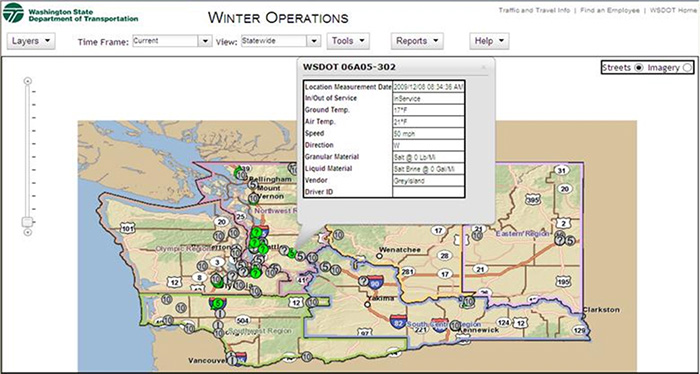This screenshot has width=700, height=374.
Task: Expand the View dropdown arrow
Action: point(314,41)
